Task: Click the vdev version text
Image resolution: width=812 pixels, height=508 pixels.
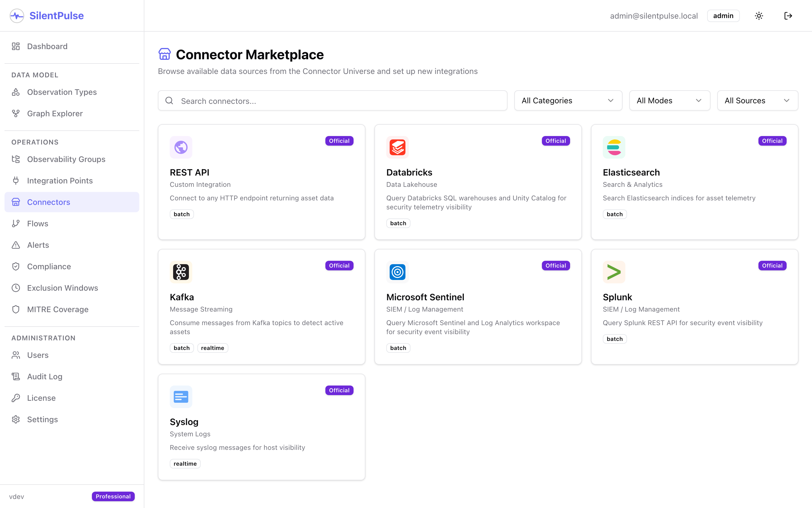Action: [x=16, y=497]
